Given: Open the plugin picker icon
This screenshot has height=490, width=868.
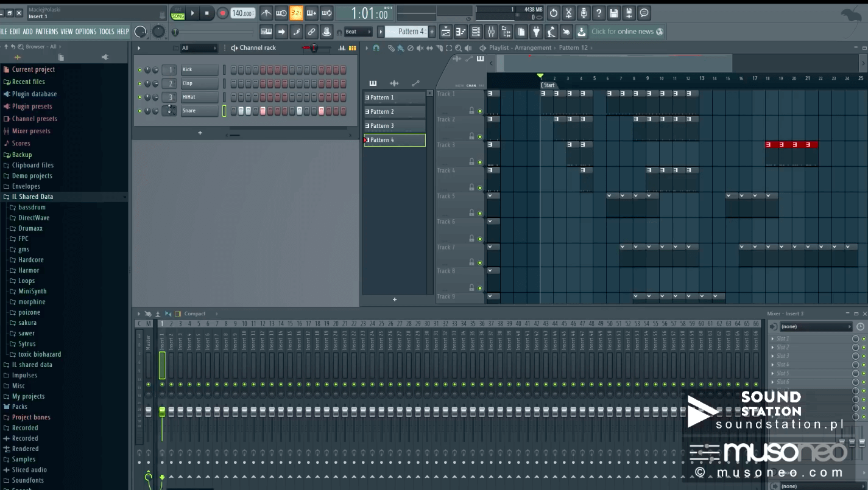Looking at the screenshot, I should pos(536,32).
